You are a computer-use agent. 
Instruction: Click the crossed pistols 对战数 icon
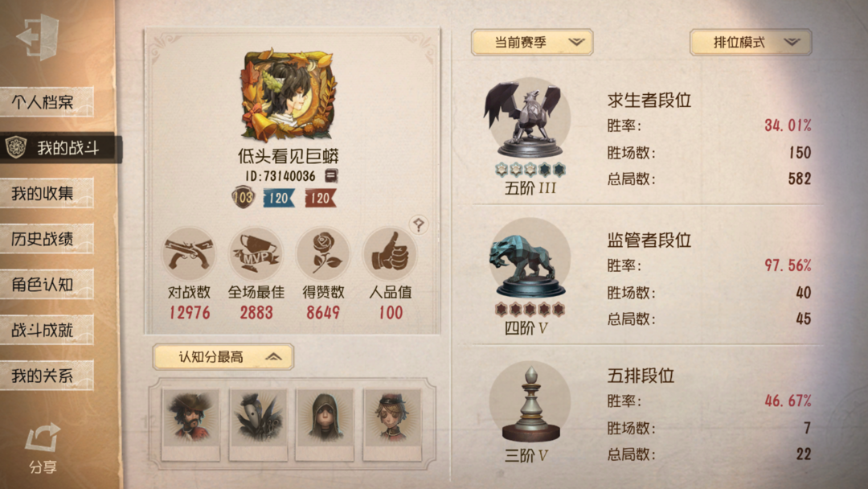(x=189, y=254)
